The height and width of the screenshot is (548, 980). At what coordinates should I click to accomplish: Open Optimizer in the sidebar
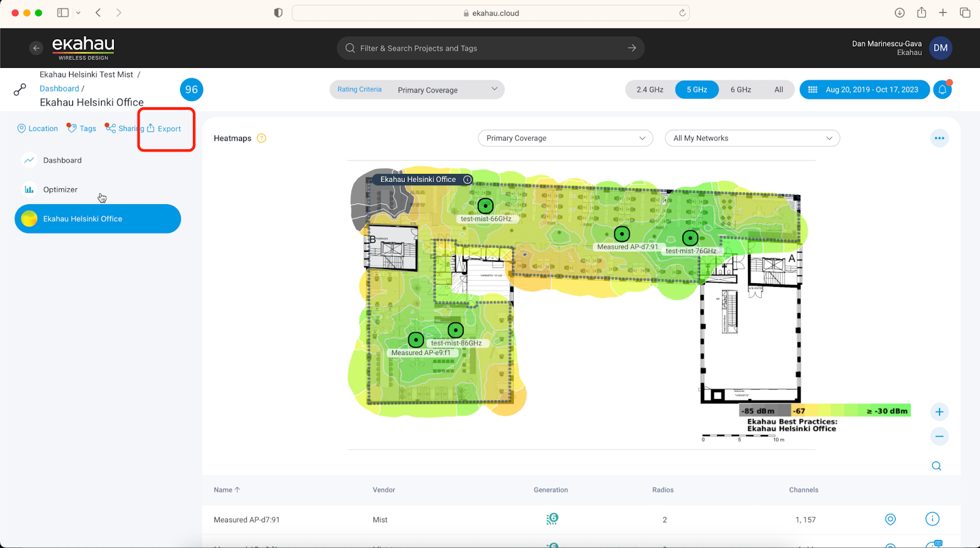coord(60,189)
